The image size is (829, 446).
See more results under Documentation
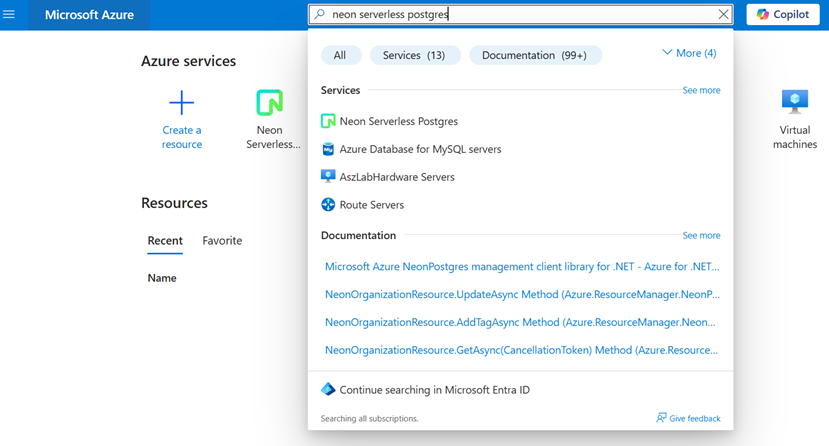[701, 235]
